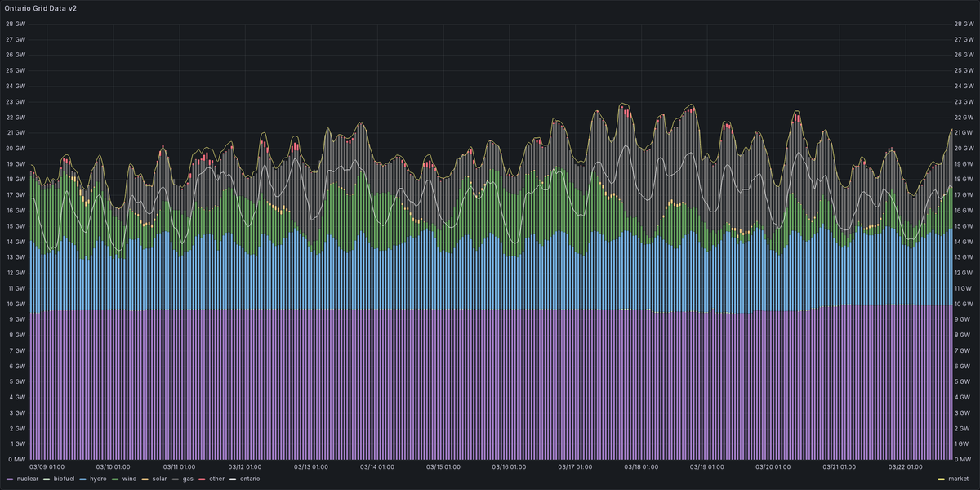Image resolution: width=980 pixels, height=490 pixels.
Task: Click the solar legend label text
Action: pos(159,479)
